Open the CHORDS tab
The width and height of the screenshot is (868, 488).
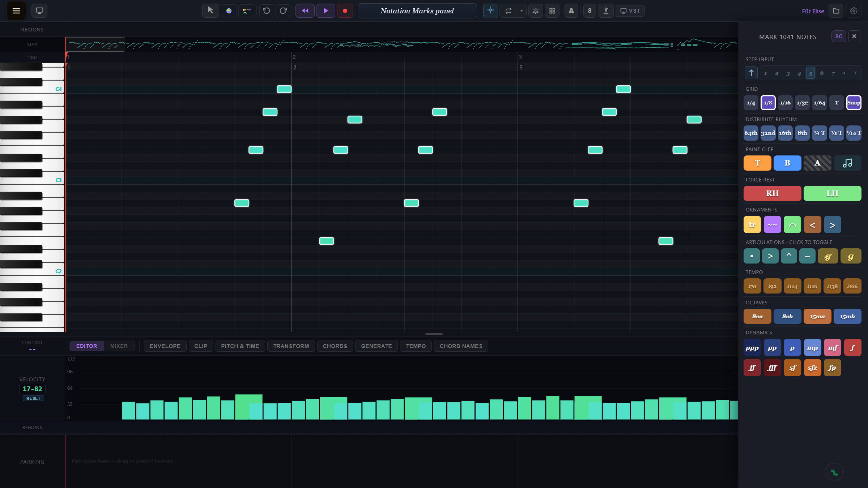click(335, 346)
